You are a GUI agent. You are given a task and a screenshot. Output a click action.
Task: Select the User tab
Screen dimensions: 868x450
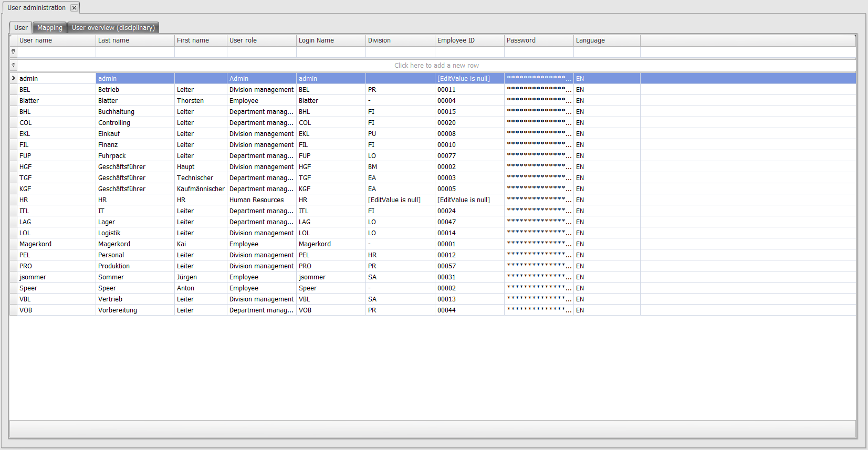(21, 28)
